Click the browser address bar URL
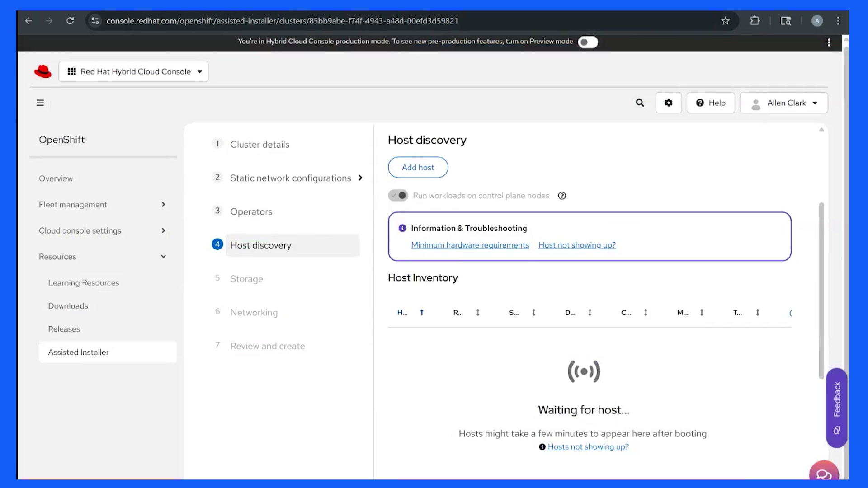Screen dimensions: 868x488 282,21
